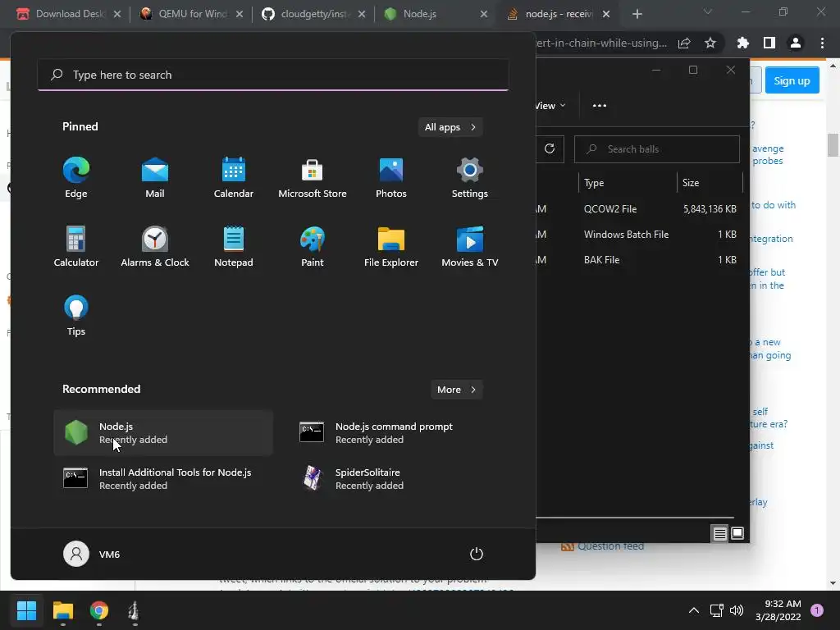The image size is (840, 630).
Task: Switch File Explorer to large thumbnails view
Action: [x=737, y=533]
